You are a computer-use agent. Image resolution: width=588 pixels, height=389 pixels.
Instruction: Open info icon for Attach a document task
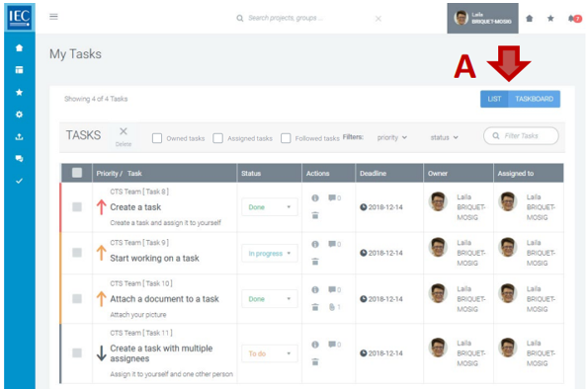[x=315, y=289]
